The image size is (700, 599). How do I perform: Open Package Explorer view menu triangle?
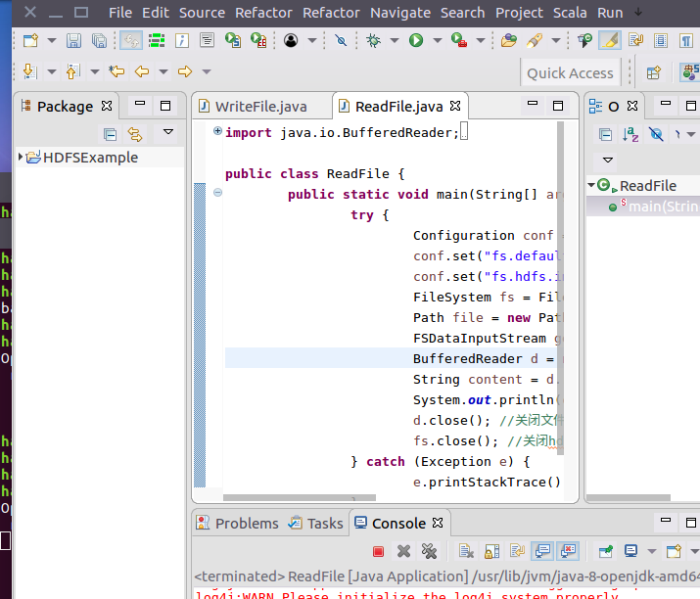tap(168, 132)
